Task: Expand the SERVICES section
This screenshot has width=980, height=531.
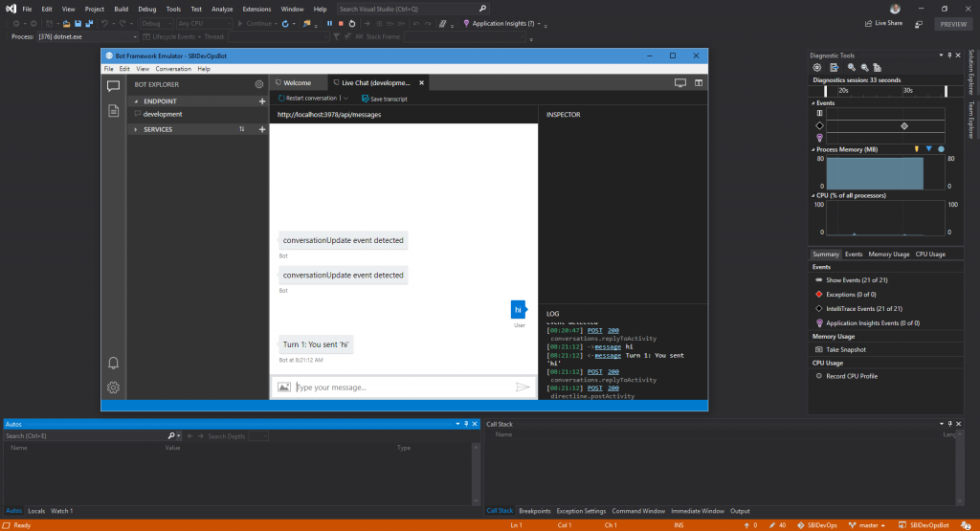Action: 136,129
